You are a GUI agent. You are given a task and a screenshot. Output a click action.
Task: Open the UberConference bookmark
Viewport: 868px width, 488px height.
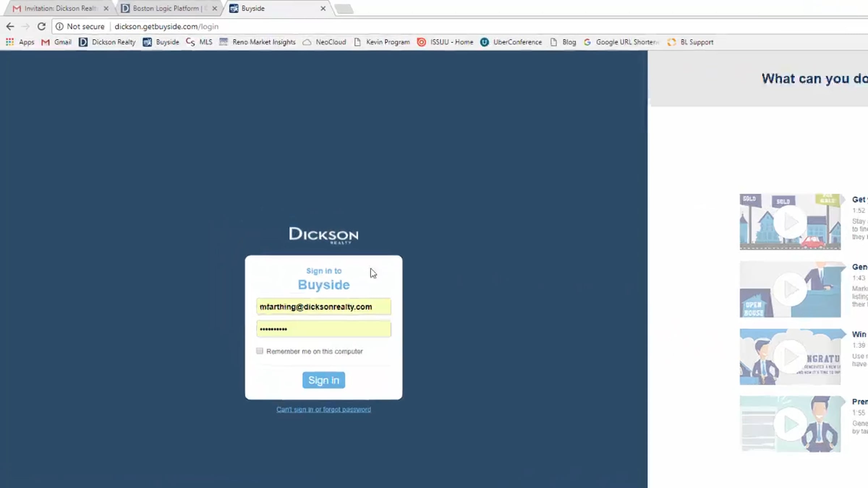(x=511, y=42)
